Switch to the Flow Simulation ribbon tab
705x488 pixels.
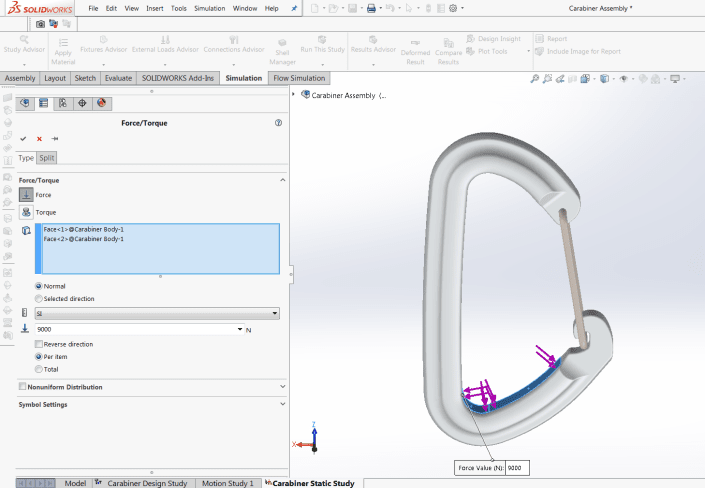[300, 78]
